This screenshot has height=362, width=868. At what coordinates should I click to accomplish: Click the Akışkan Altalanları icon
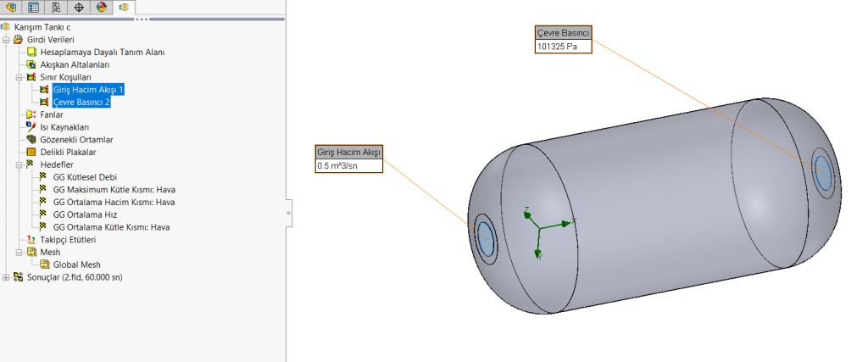31,64
